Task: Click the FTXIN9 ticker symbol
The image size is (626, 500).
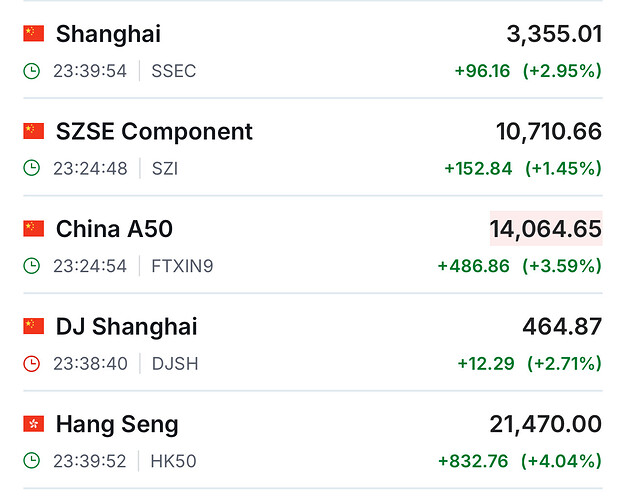Action: tap(182, 266)
